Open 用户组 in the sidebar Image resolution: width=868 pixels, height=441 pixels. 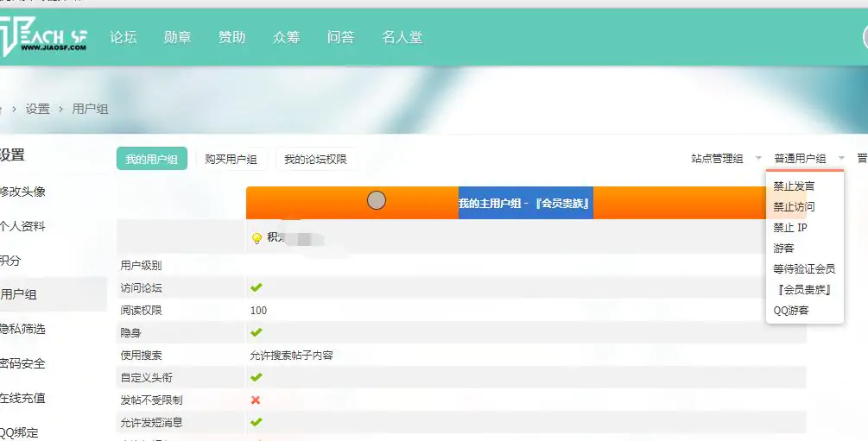click(18, 294)
